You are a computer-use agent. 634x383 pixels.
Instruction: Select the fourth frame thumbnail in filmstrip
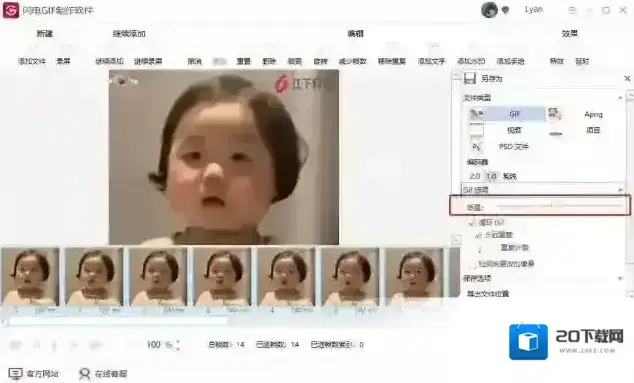(222, 277)
